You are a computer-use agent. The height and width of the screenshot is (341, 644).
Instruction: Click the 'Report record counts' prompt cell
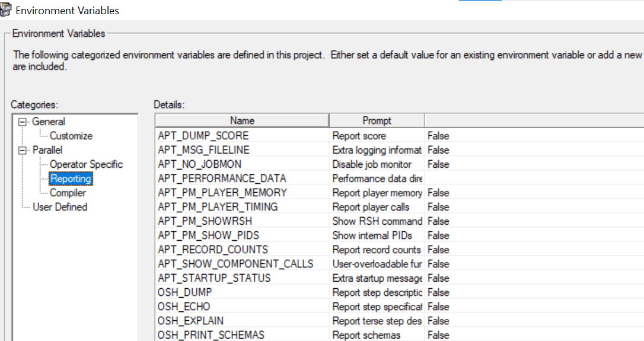tap(377, 250)
